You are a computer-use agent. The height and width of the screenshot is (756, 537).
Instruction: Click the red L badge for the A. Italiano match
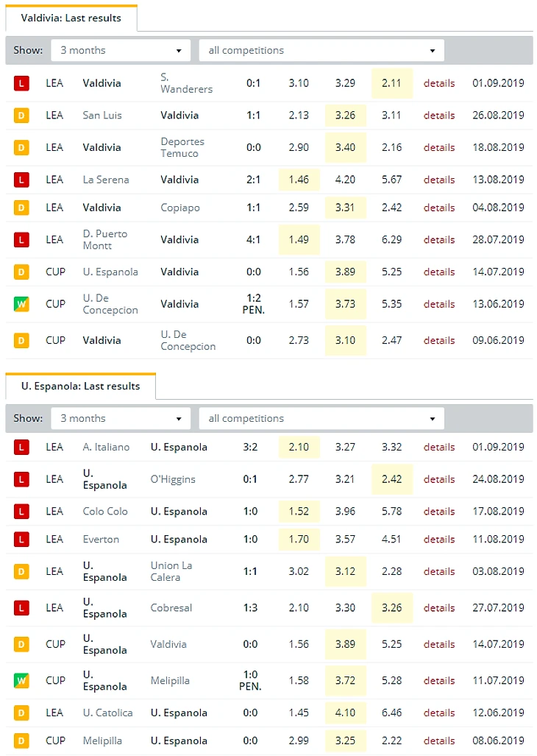point(21,447)
